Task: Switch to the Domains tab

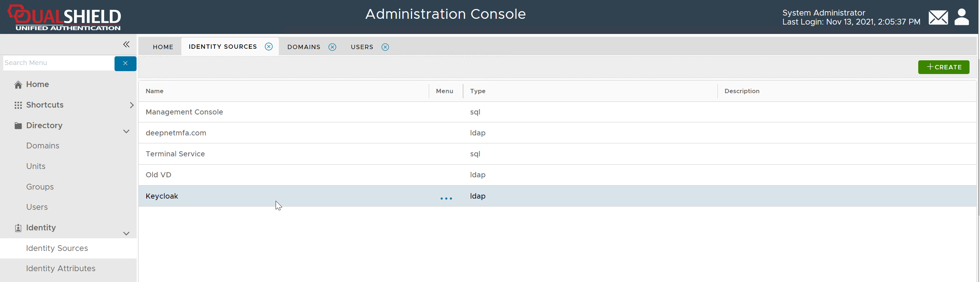Action: pyautogui.click(x=303, y=47)
